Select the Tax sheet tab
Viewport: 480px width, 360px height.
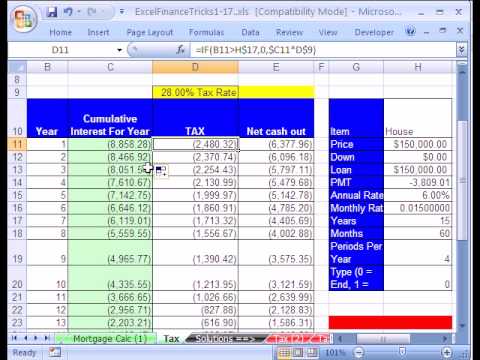pyautogui.click(x=171, y=339)
